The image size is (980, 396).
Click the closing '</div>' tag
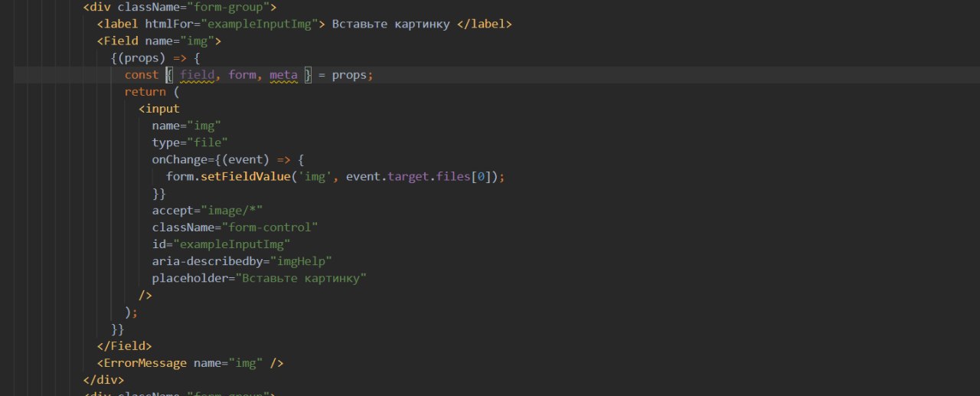click(x=103, y=380)
